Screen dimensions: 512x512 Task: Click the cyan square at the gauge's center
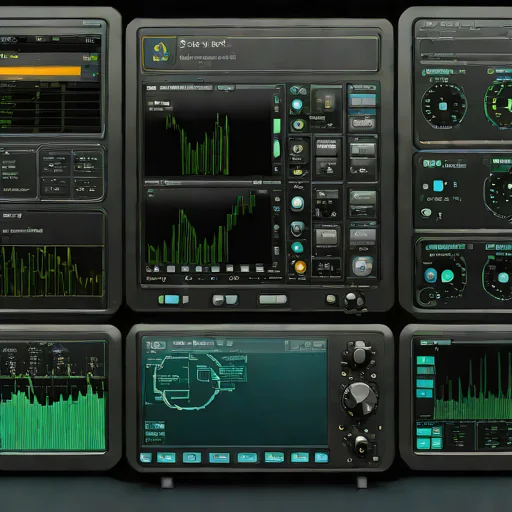pyautogui.click(x=443, y=106)
